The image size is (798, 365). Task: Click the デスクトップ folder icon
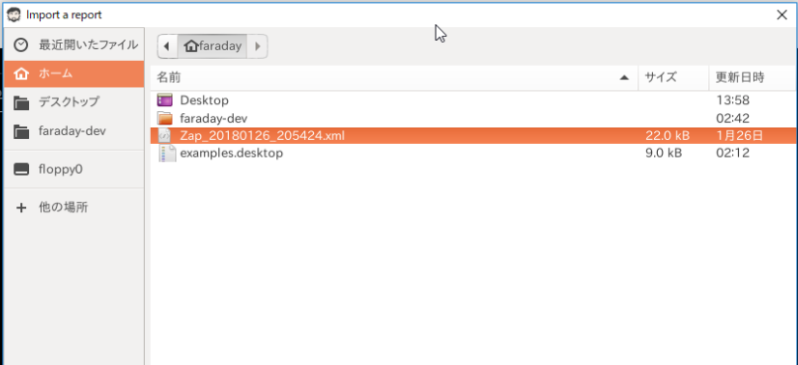pyautogui.click(x=21, y=103)
